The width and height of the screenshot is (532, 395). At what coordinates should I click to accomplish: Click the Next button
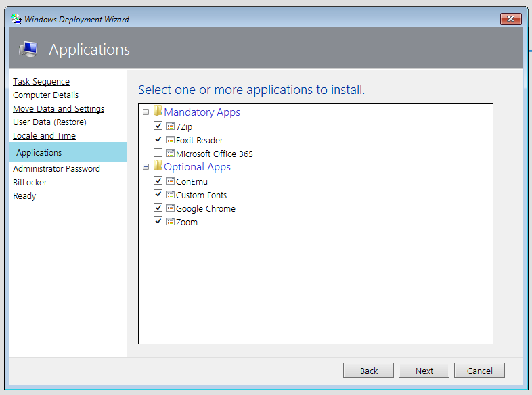[x=424, y=371]
